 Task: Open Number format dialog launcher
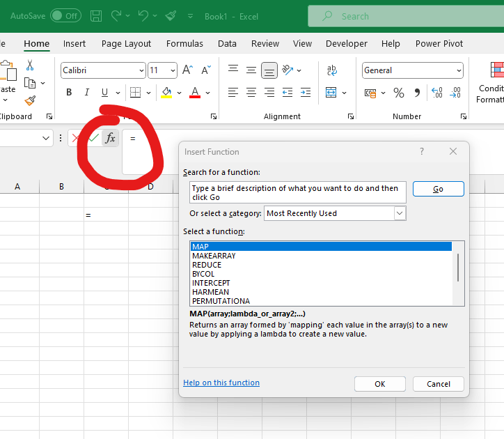(x=463, y=116)
